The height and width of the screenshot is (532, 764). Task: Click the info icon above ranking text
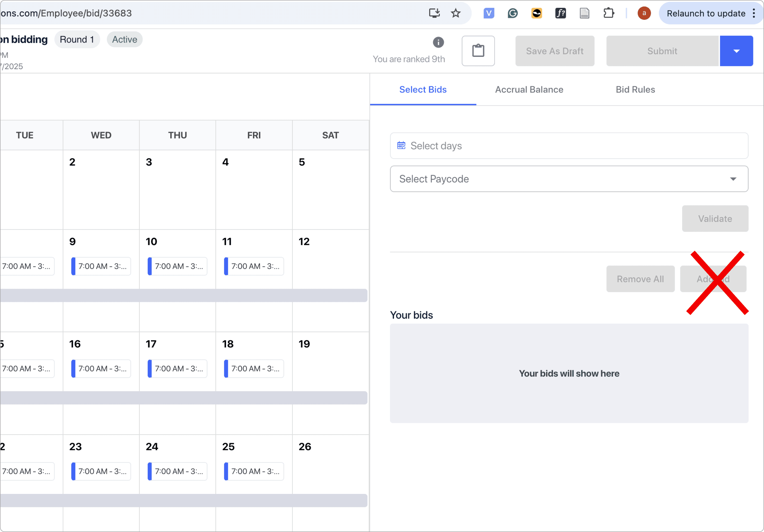[x=438, y=42]
